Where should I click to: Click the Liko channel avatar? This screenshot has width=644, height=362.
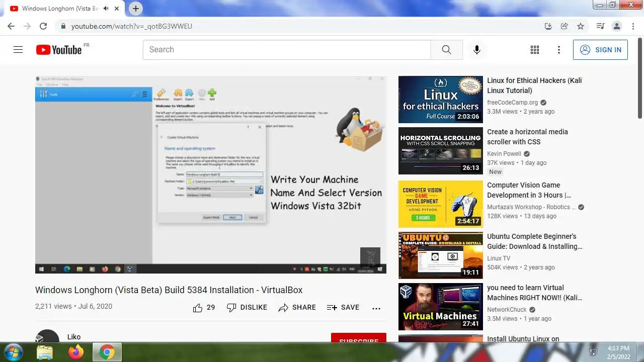48,337
